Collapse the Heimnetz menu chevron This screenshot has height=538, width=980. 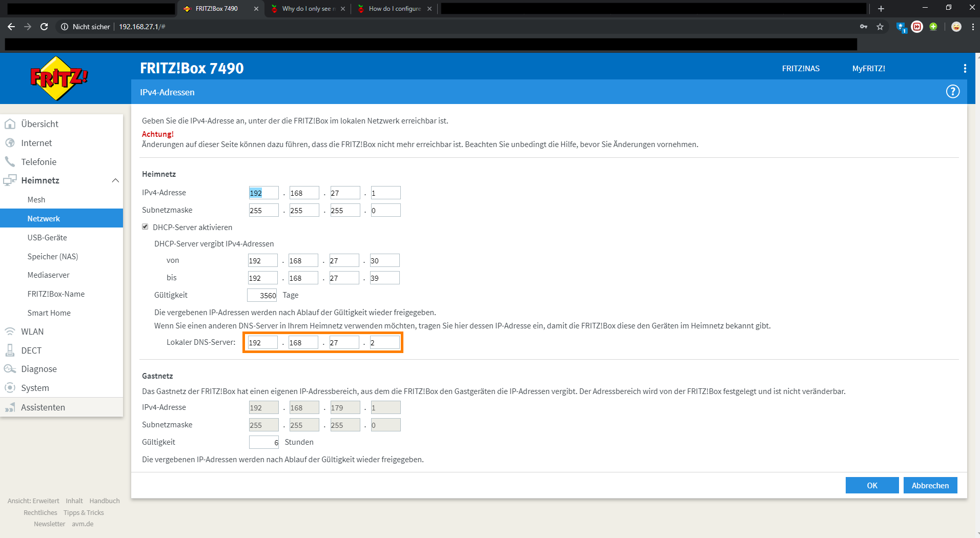[x=115, y=180]
